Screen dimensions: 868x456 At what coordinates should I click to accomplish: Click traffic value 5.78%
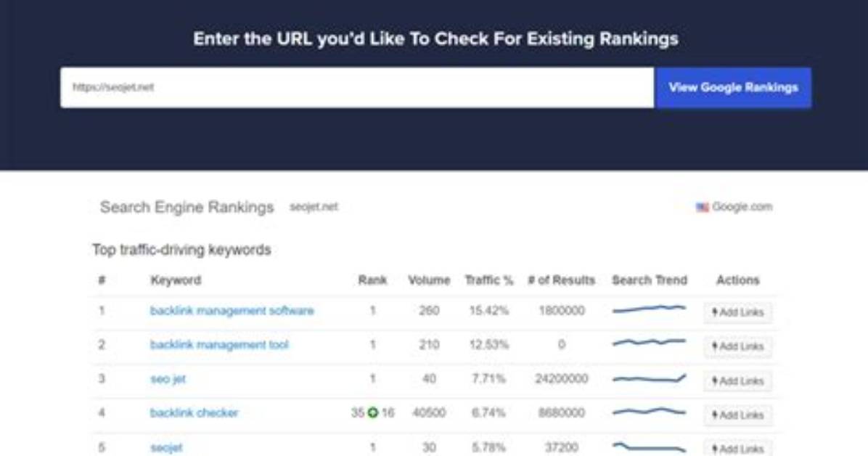(x=489, y=447)
